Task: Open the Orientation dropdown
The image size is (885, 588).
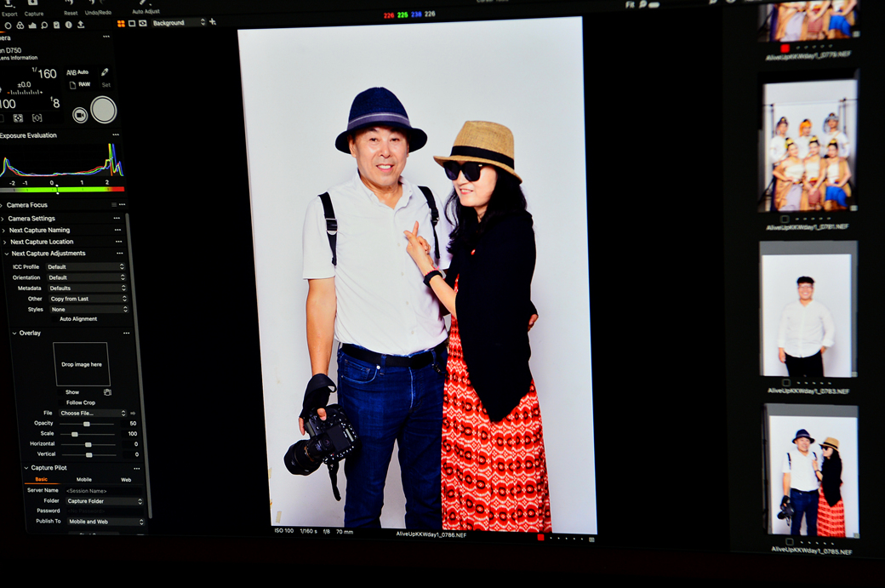Action: 86,277
